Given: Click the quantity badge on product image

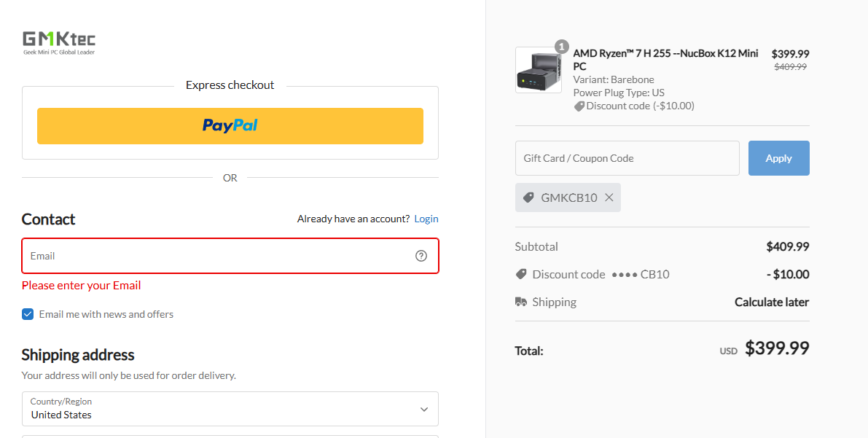Looking at the screenshot, I should (561, 47).
